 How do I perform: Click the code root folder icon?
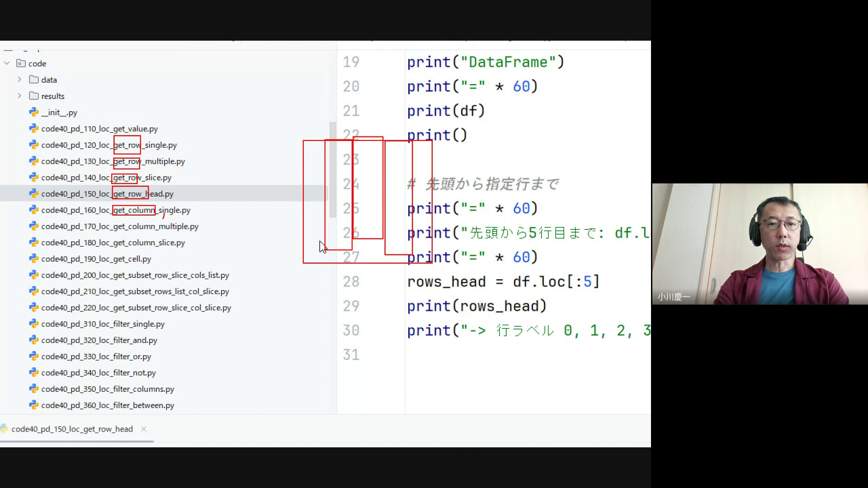[21, 63]
